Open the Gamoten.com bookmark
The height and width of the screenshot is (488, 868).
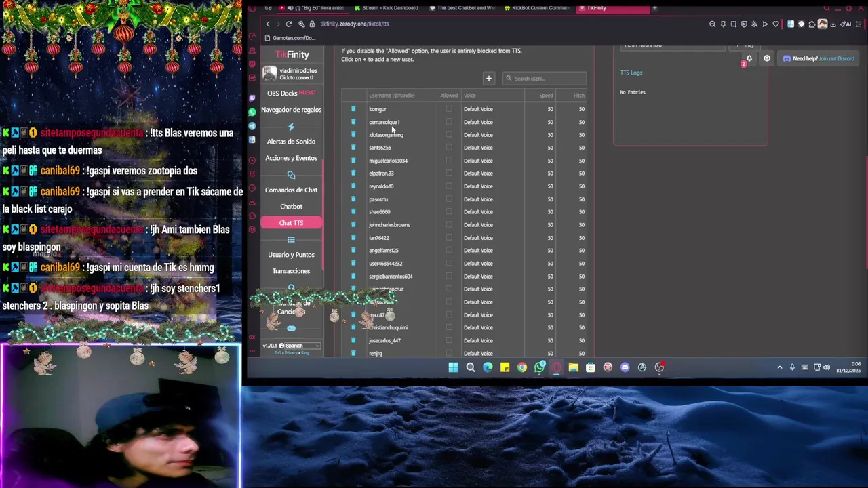[290, 38]
